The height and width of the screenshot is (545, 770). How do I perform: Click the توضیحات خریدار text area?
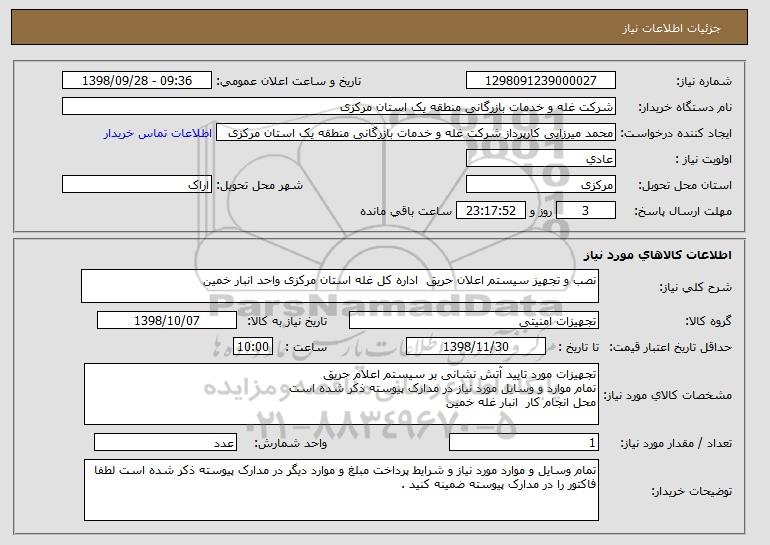(x=341, y=490)
